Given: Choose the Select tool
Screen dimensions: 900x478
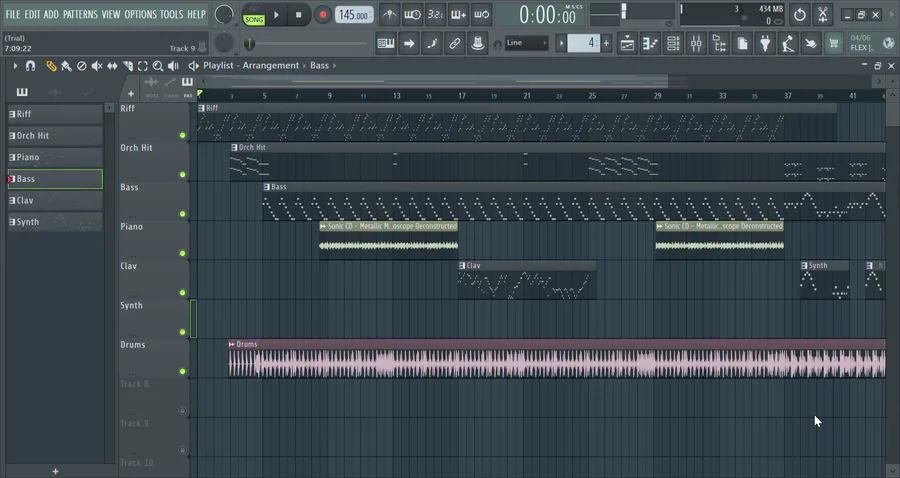Looking at the screenshot, I should coord(142,66).
